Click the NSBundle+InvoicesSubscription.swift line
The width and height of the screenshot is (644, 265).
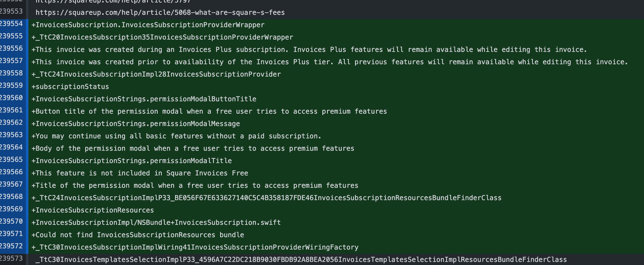click(156, 223)
